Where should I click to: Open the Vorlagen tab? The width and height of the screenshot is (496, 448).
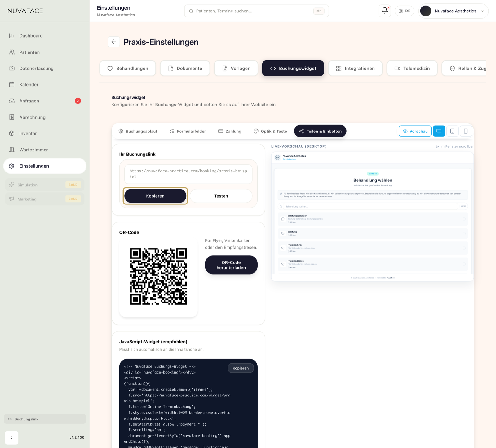(236, 68)
